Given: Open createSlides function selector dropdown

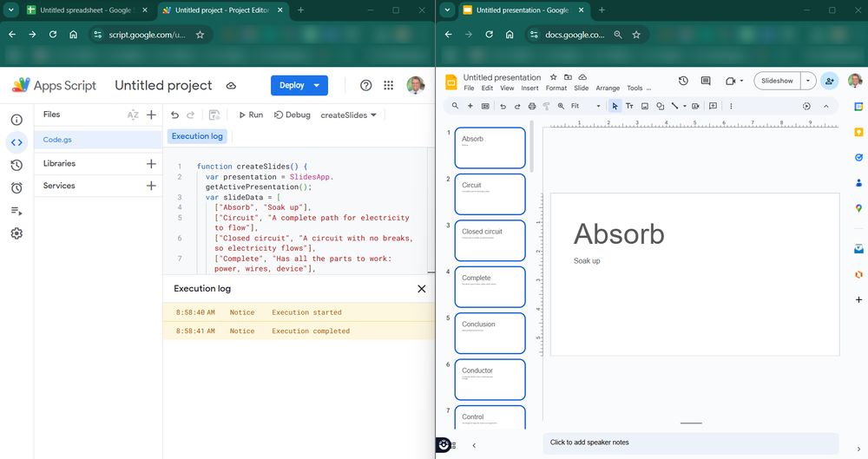Looking at the screenshot, I should pos(349,115).
